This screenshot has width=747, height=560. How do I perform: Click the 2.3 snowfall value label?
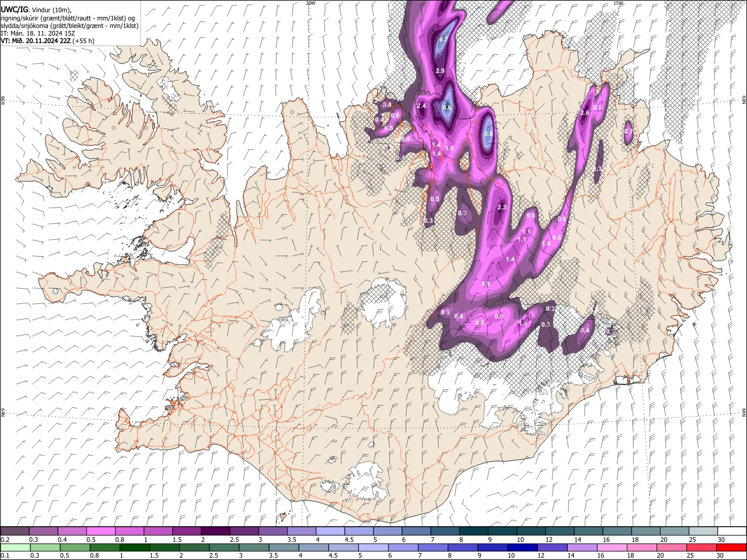[x=501, y=208]
